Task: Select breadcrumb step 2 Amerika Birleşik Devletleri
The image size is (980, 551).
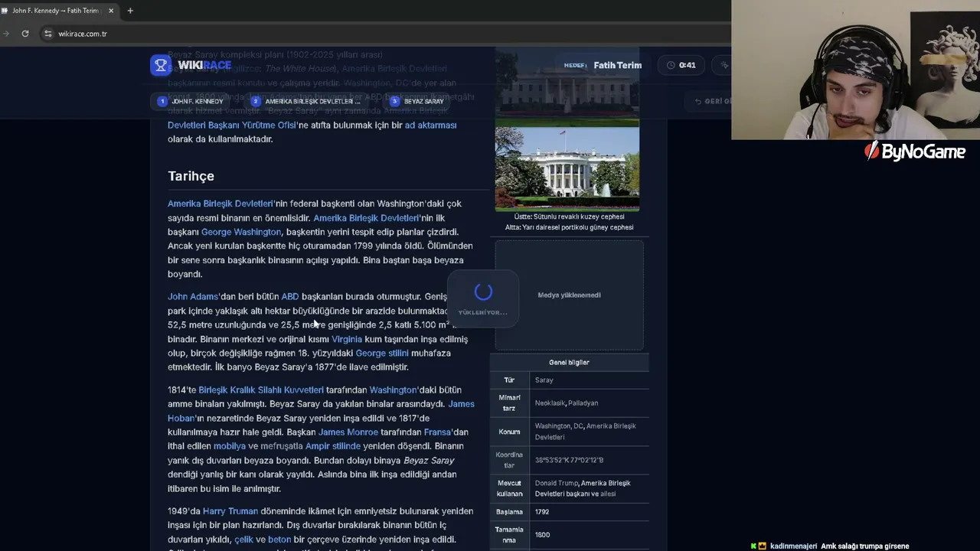Action: coord(306,101)
